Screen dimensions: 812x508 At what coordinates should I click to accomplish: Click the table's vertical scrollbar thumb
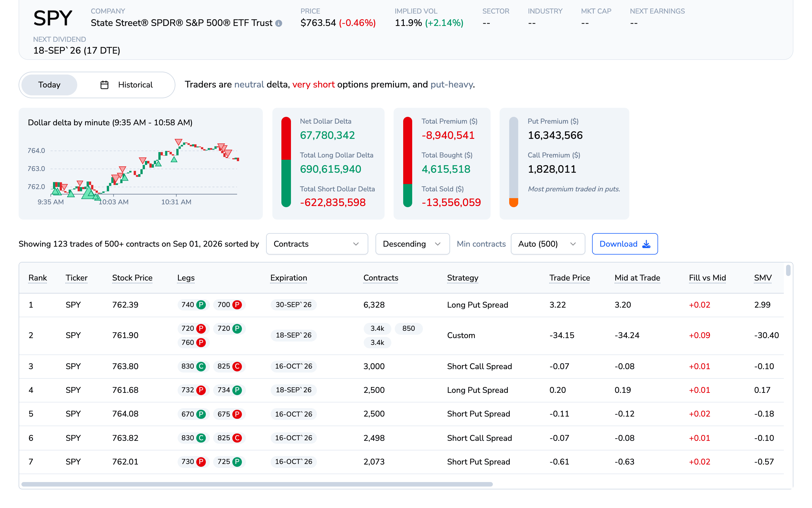pyautogui.click(x=788, y=270)
